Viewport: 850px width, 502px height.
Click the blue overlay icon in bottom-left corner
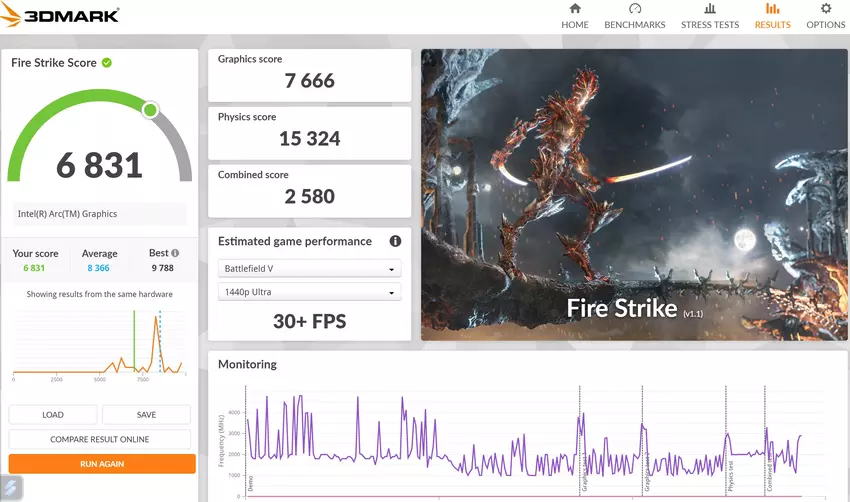click(x=11, y=488)
